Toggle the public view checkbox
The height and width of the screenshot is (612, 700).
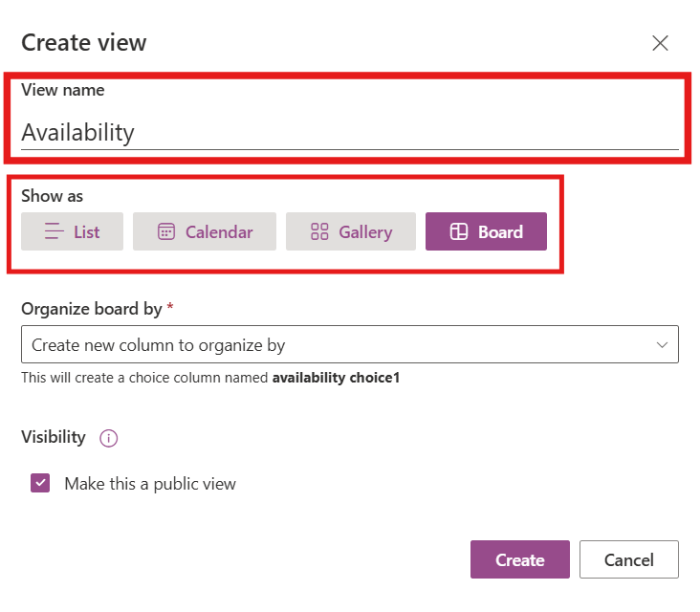pyautogui.click(x=40, y=483)
